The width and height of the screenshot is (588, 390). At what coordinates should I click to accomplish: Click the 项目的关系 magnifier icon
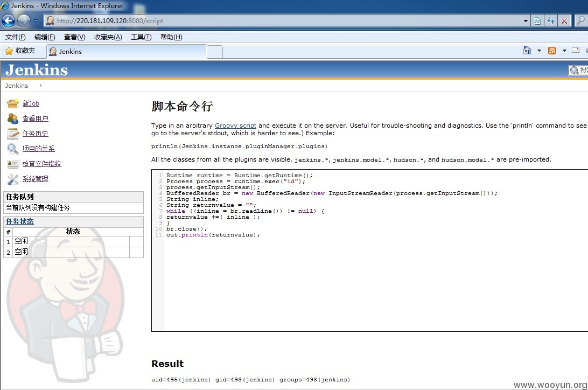13,149
